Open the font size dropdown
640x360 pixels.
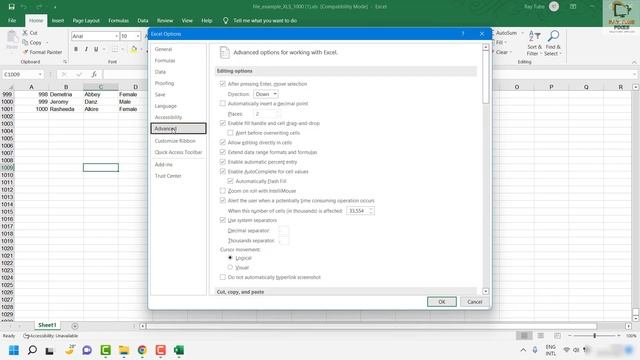pyautogui.click(x=138, y=36)
